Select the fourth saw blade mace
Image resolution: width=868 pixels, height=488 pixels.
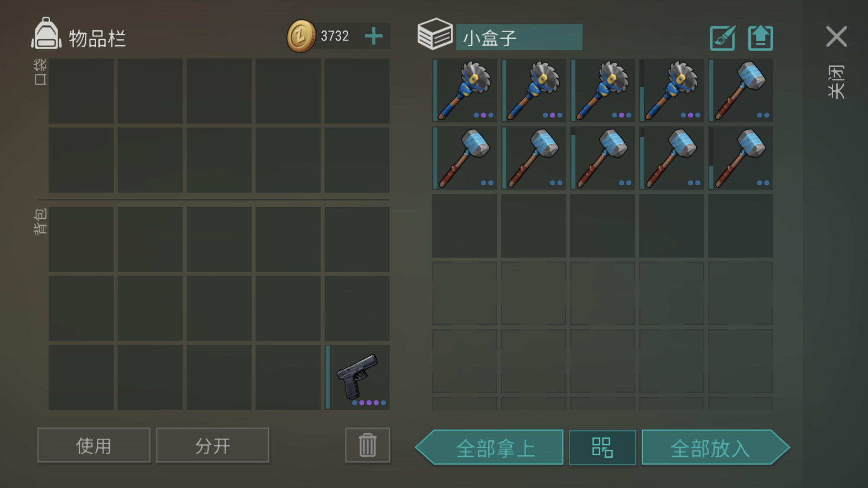coord(671,90)
